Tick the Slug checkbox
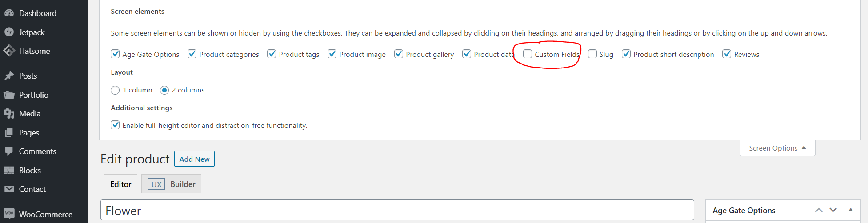The width and height of the screenshot is (868, 223). [x=592, y=54]
